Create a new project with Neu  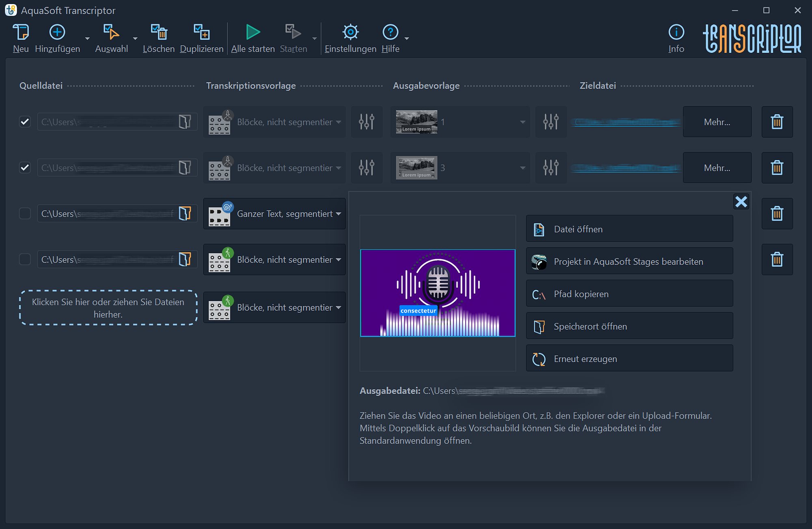point(21,38)
